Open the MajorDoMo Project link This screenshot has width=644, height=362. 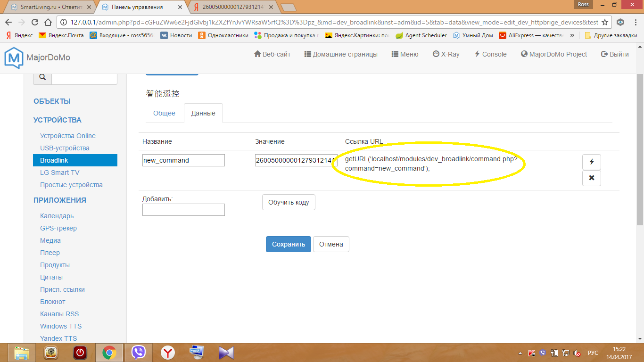tap(554, 54)
